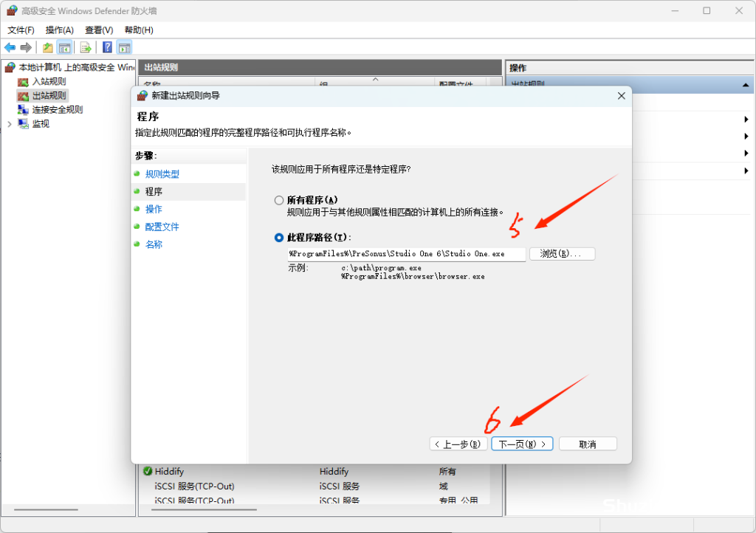Select the Hiddify rule name in the list
756x533 pixels.
tap(169, 471)
